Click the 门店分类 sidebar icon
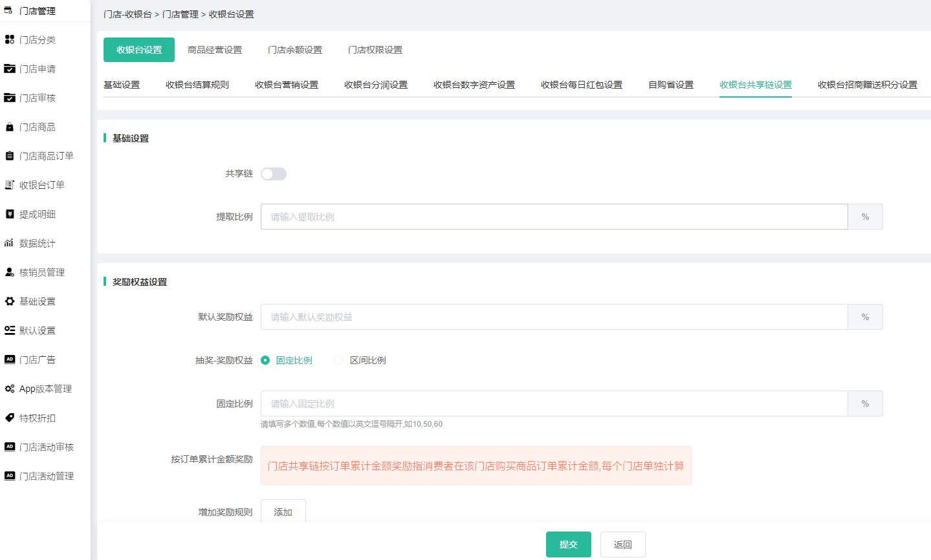The height and width of the screenshot is (560, 931). pyautogui.click(x=10, y=39)
